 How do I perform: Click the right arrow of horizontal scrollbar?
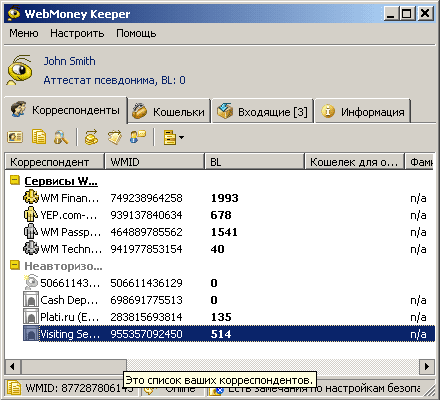point(427,367)
